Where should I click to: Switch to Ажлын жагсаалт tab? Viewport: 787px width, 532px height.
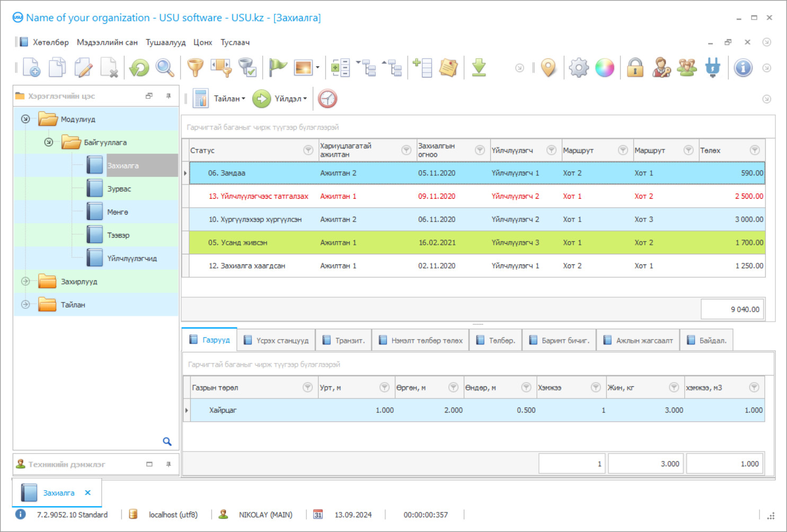[x=639, y=340]
